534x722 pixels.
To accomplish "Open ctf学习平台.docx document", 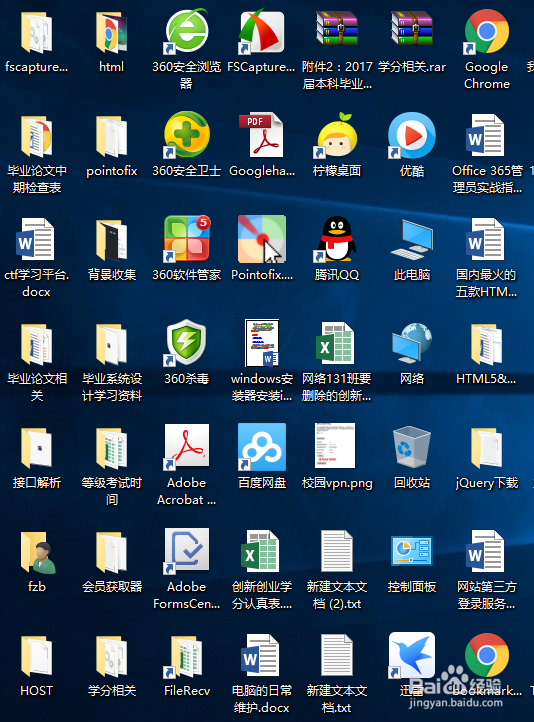I will click(36, 240).
